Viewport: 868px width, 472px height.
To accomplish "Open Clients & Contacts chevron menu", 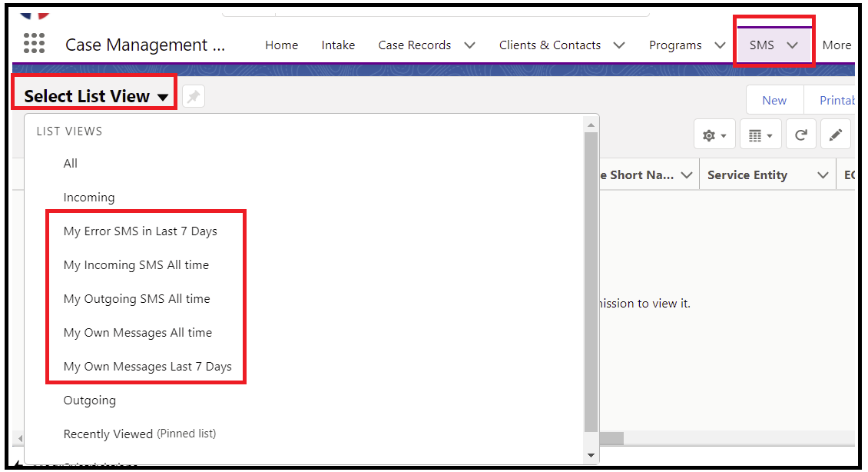I will click(x=619, y=45).
